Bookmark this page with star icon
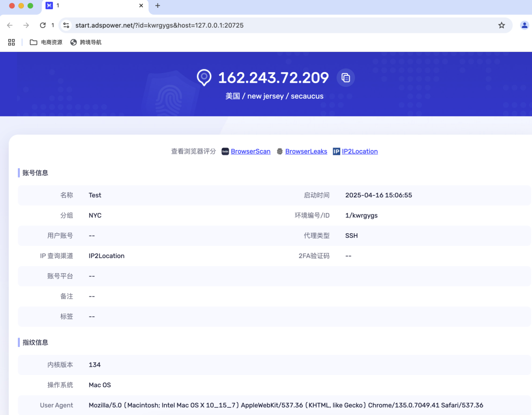The width and height of the screenshot is (532, 415). click(x=501, y=25)
